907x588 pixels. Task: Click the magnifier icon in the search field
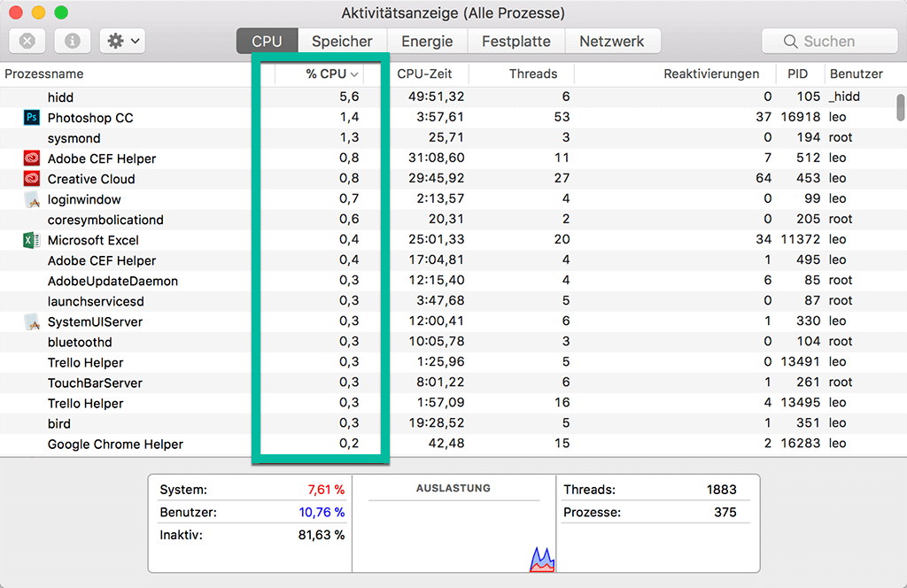(790, 41)
